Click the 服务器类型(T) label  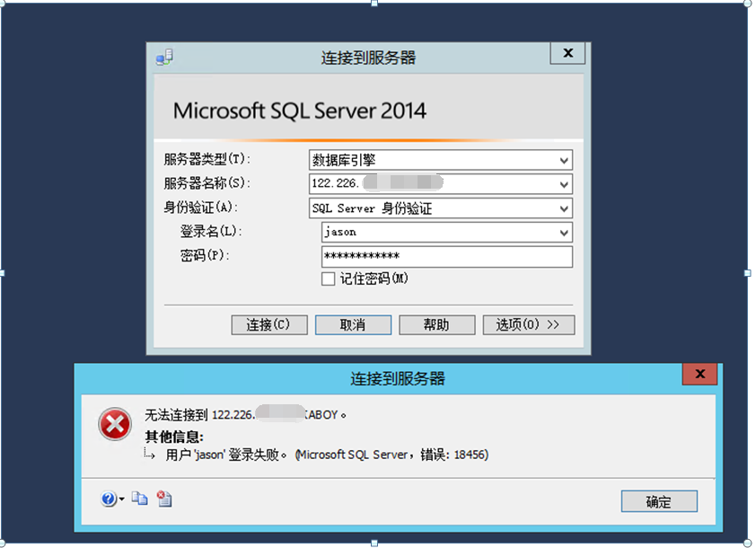tap(207, 159)
